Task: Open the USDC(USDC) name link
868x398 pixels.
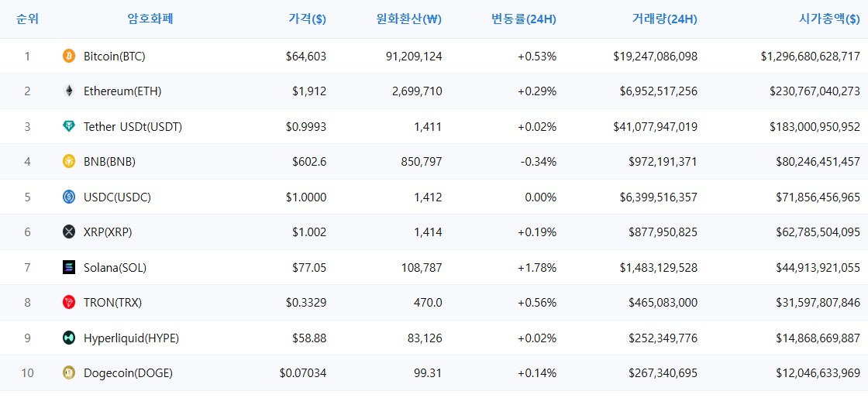Action: click(117, 197)
